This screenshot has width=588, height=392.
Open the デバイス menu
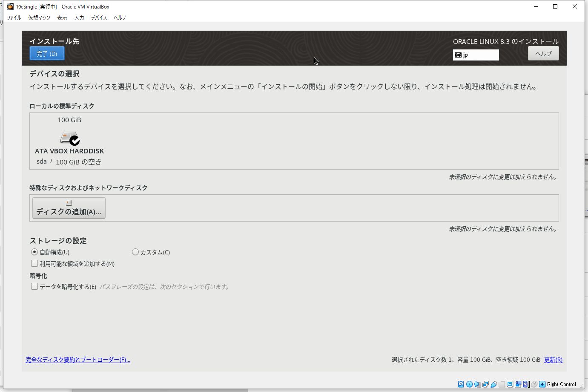[99, 17]
